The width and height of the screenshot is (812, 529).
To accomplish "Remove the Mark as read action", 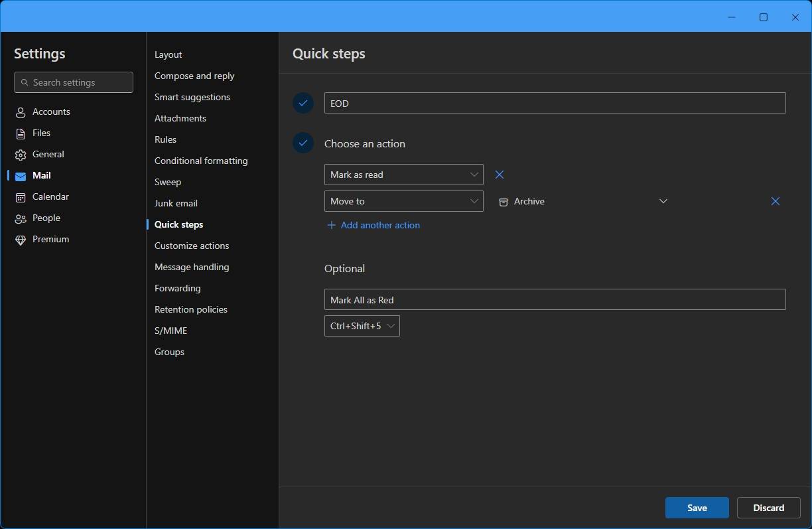I will point(500,175).
